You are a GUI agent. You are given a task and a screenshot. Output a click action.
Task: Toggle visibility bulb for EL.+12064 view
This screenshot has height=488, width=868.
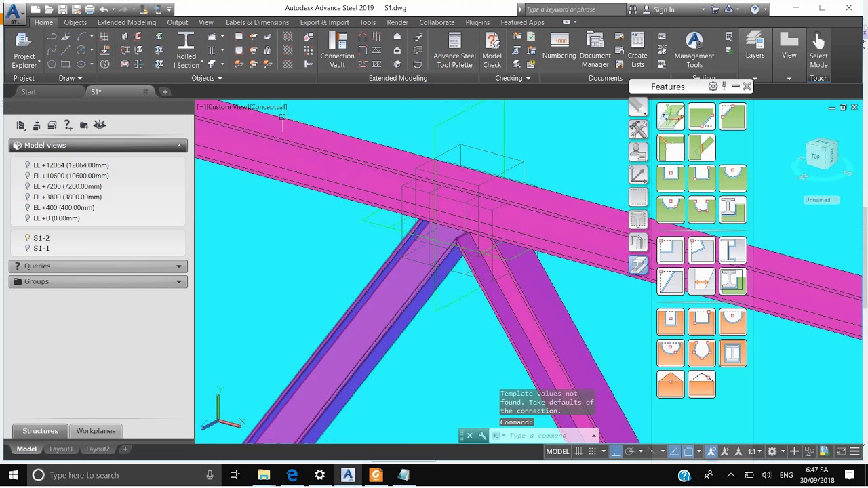click(x=28, y=165)
